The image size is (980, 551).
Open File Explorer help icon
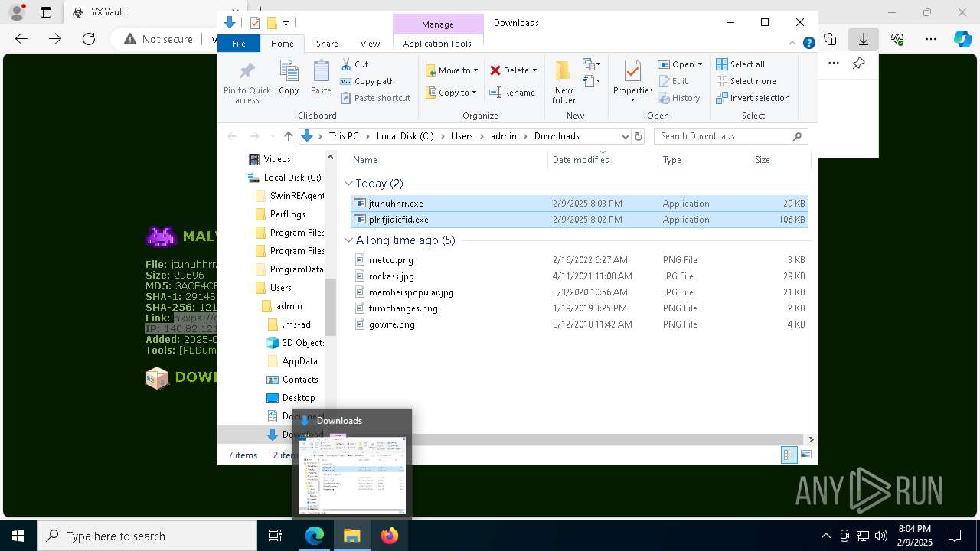tap(808, 44)
